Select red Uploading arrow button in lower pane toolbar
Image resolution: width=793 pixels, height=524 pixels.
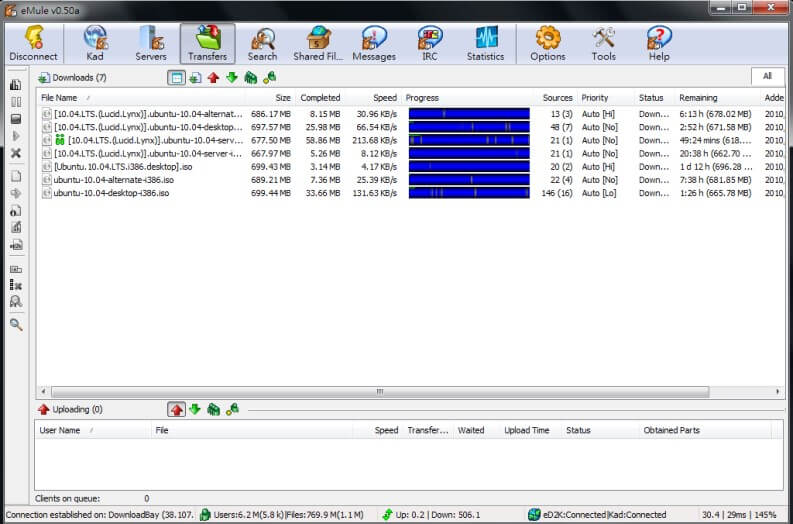(x=177, y=409)
